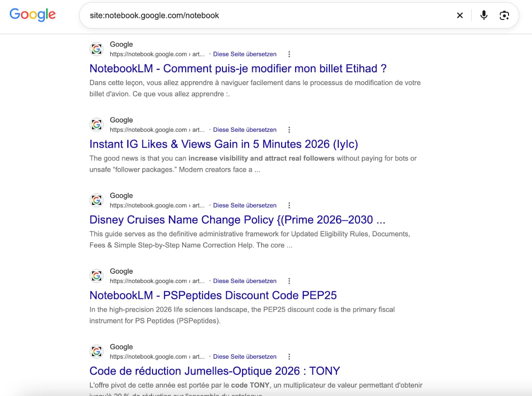The width and height of the screenshot is (532, 396).
Task: Start voice search with the microphone icon
Action: (484, 16)
